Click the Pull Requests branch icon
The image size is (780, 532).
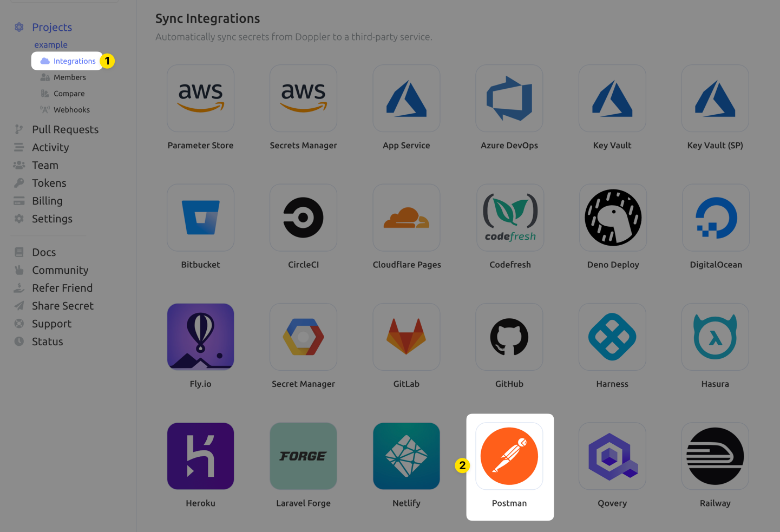(x=19, y=129)
